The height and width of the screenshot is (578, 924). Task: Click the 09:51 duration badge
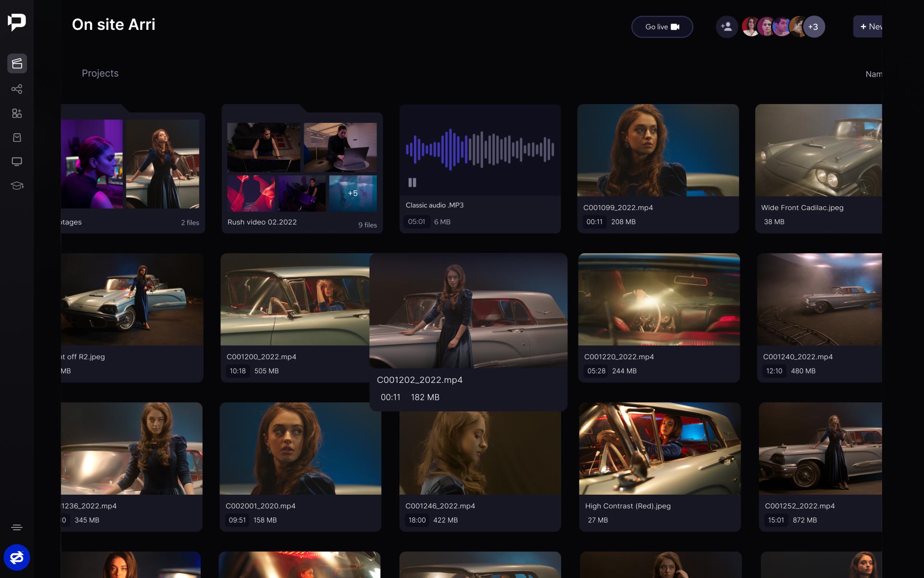click(237, 520)
